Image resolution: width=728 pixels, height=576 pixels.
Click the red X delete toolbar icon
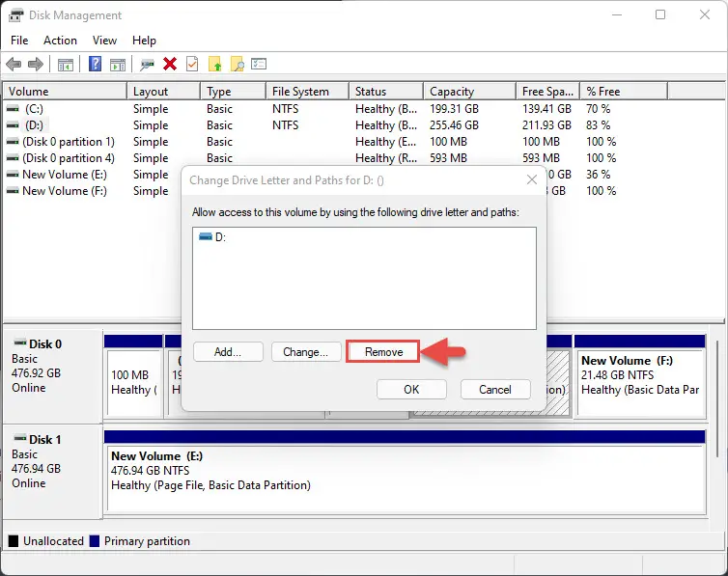pos(170,64)
